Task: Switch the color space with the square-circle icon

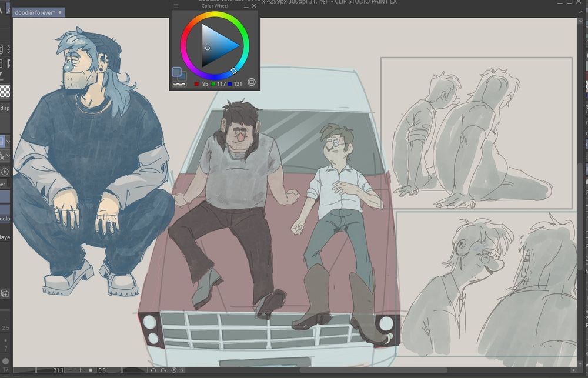Action: click(x=252, y=82)
